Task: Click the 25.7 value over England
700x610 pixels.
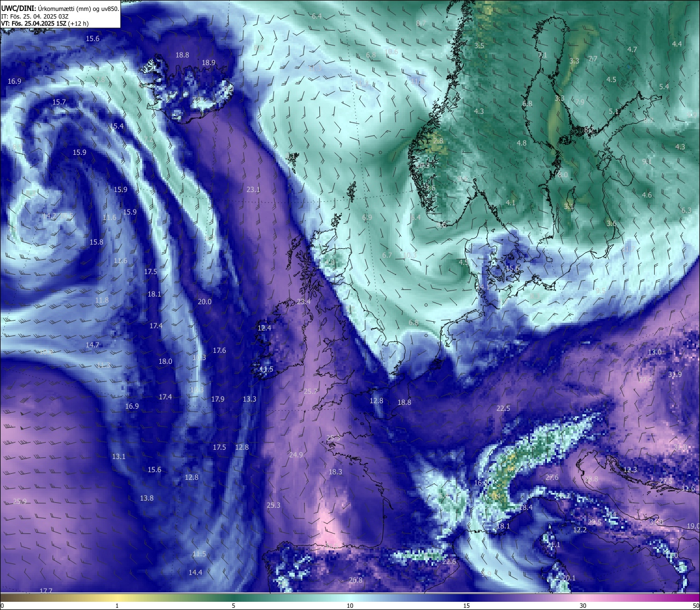Action: pos(310,392)
